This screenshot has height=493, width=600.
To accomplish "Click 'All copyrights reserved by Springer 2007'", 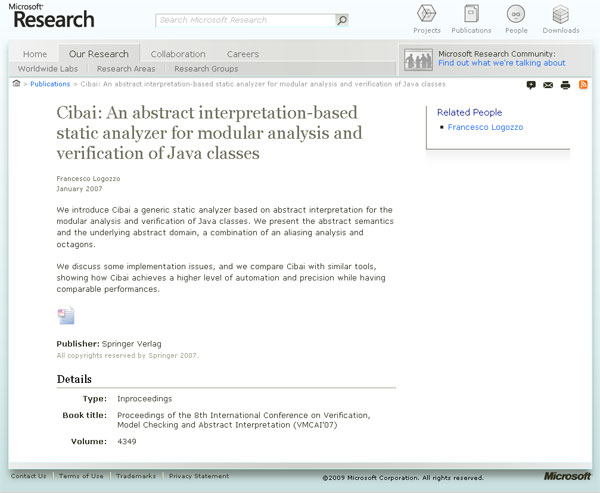I will click(128, 356).
